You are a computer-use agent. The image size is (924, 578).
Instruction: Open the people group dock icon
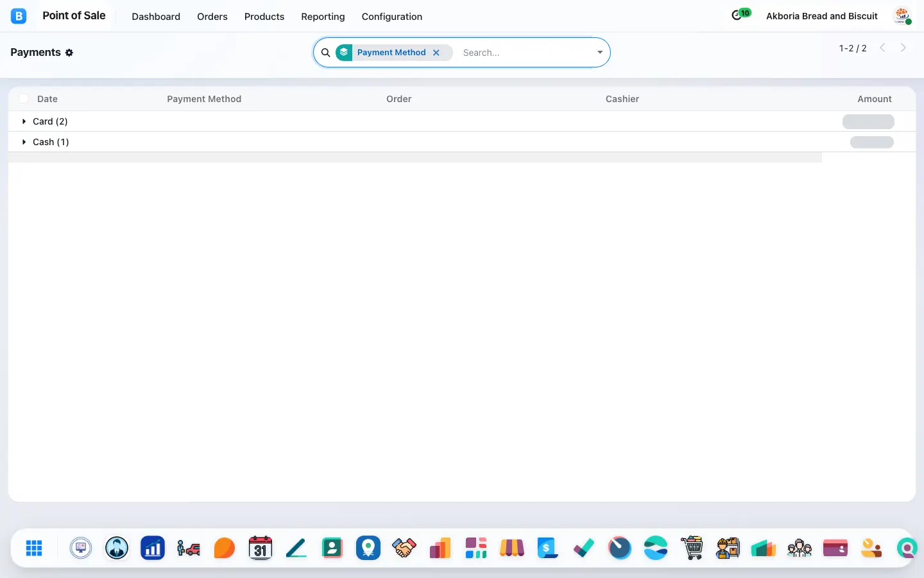click(800, 548)
